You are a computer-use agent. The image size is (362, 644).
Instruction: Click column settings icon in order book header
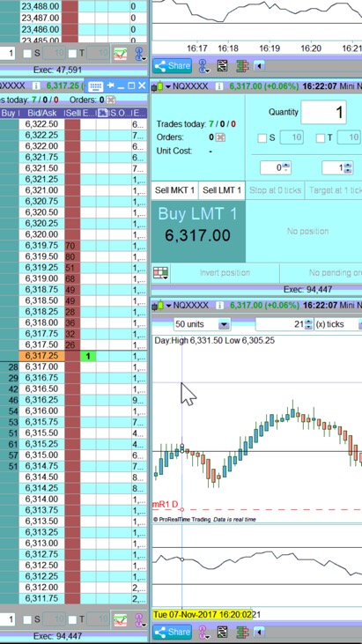click(102, 113)
